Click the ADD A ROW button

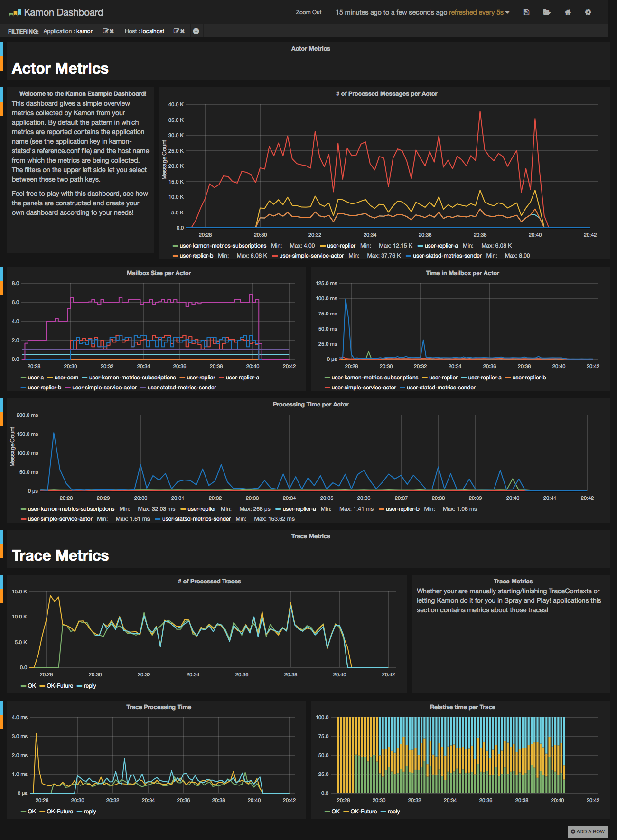pos(588,831)
